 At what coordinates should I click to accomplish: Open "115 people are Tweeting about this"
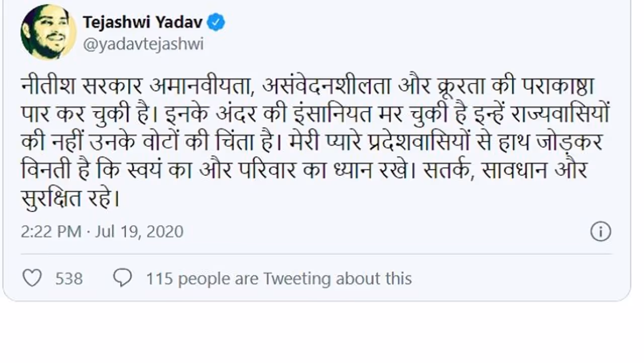point(279,279)
